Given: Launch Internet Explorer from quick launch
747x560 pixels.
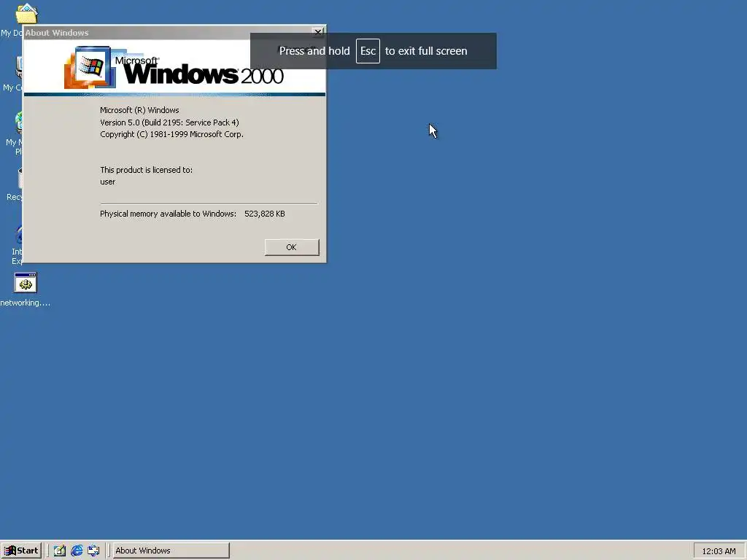Looking at the screenshot, I should point(77,551).
